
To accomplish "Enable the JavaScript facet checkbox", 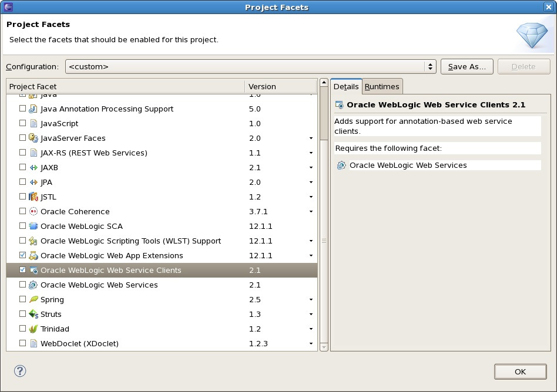I will [22, 123].
